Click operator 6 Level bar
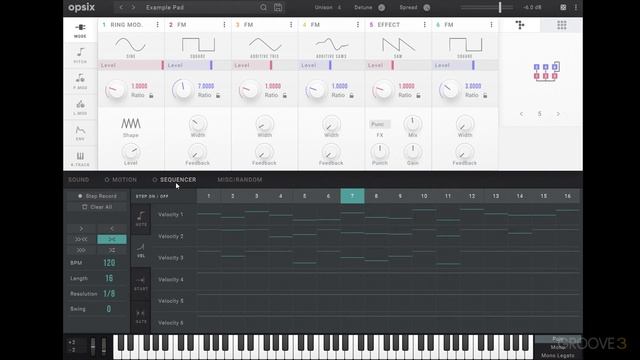Image resolution: width=640 pixels, height=360 pixels. click(465, 65)
